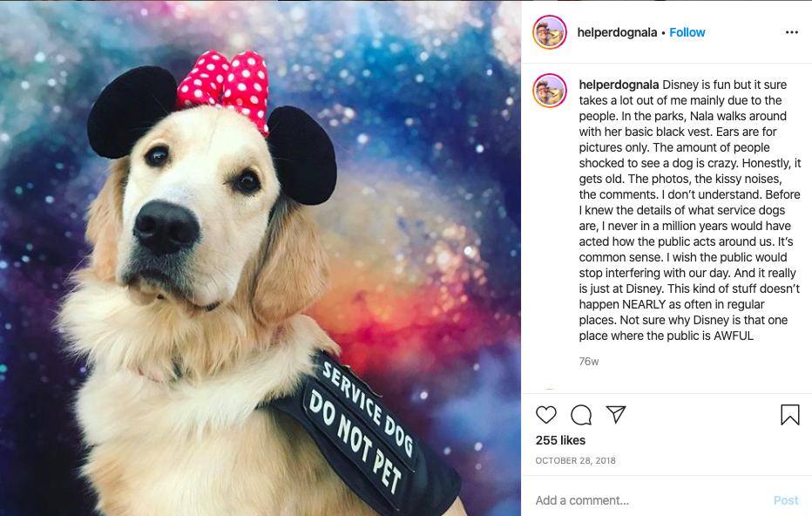This screenshot has height=516, width=812.
Task: Open the helperdognala username in caption
Action: 619,85
